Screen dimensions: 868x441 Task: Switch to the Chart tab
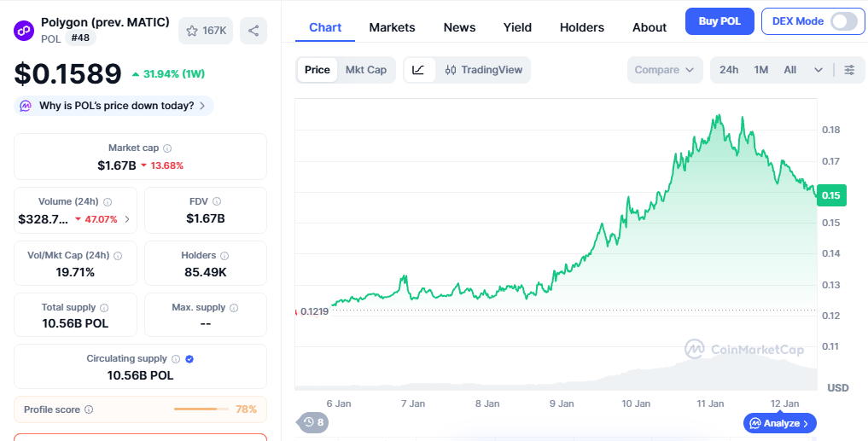point(325,27)
